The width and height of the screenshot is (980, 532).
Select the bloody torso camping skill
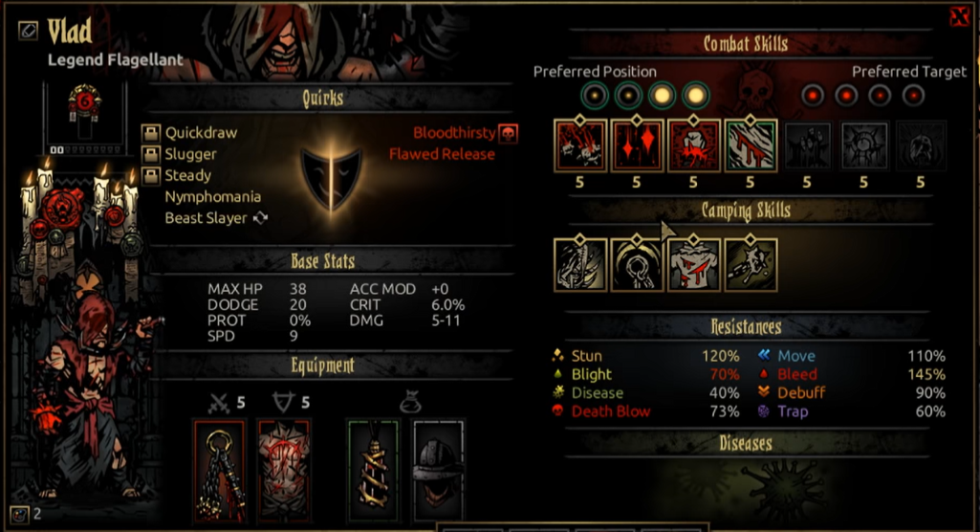click(693, 264)
